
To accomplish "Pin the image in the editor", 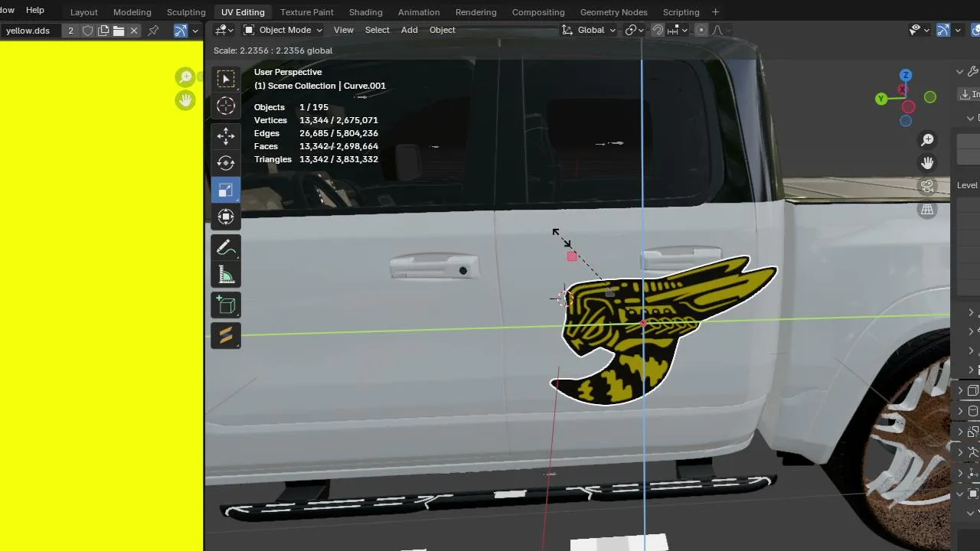I will click(153, 31).
